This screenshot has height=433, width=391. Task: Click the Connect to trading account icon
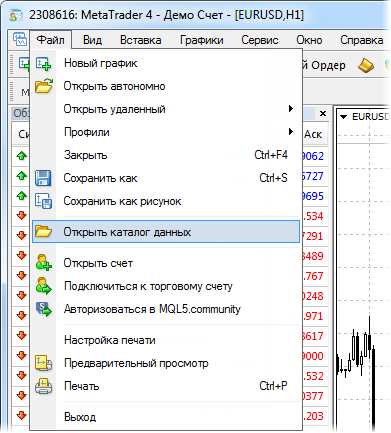point(44,286)
